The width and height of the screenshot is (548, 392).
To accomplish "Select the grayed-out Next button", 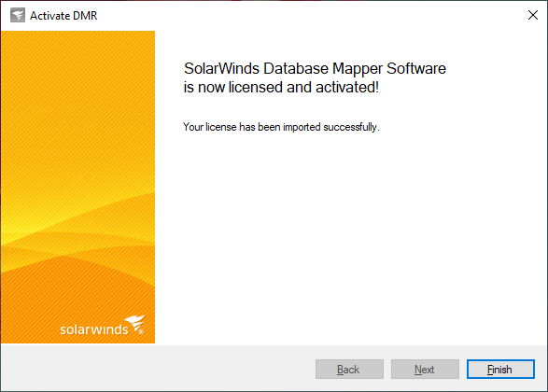I will [x=425, y=369].
